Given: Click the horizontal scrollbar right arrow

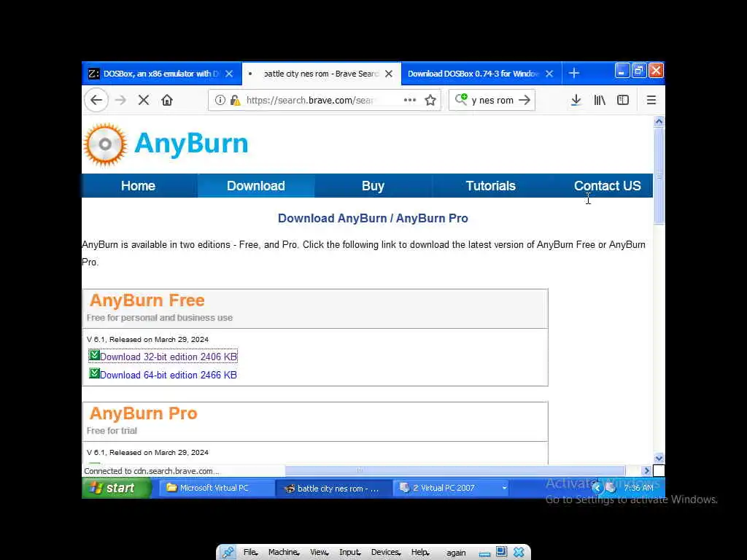Looking at the screenshot, I should (646, 470).
